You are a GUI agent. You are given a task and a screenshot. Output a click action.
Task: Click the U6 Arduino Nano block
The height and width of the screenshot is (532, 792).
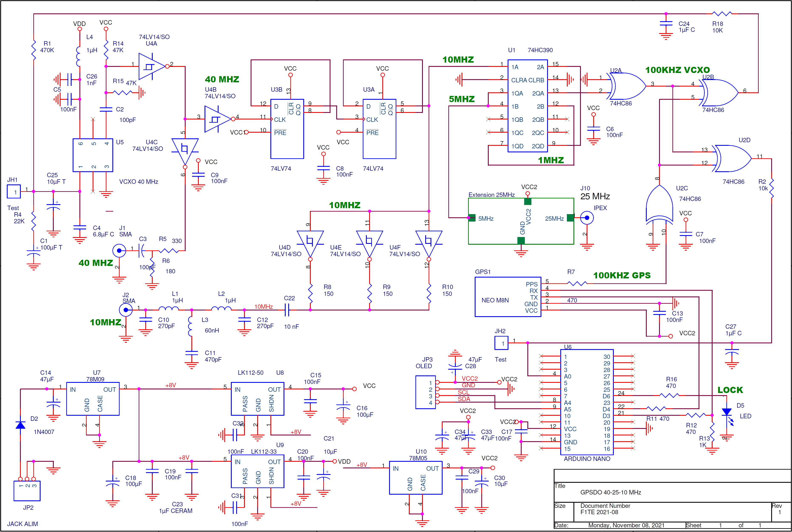pos(587,402)
